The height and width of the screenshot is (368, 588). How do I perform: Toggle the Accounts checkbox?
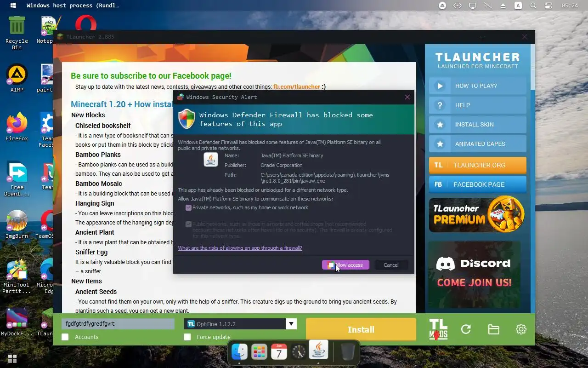(x=65, y=337)
